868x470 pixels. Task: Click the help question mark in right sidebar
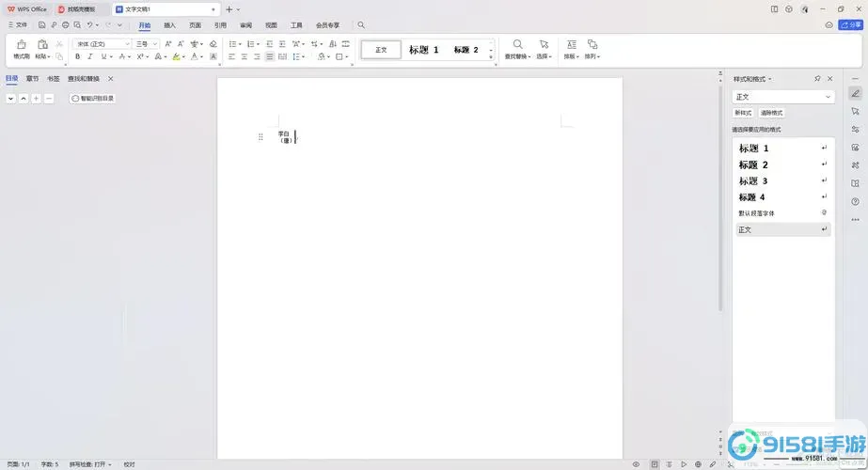click(855, 201)
